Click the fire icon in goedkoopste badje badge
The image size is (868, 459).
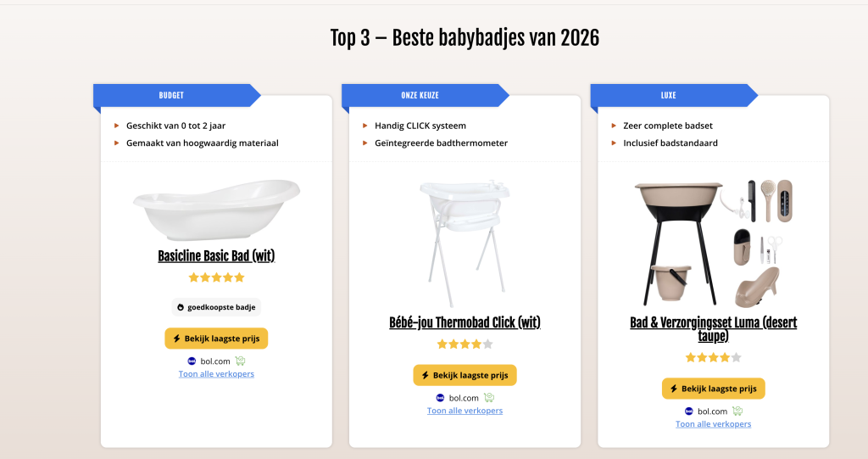click(x=181, y=307)
